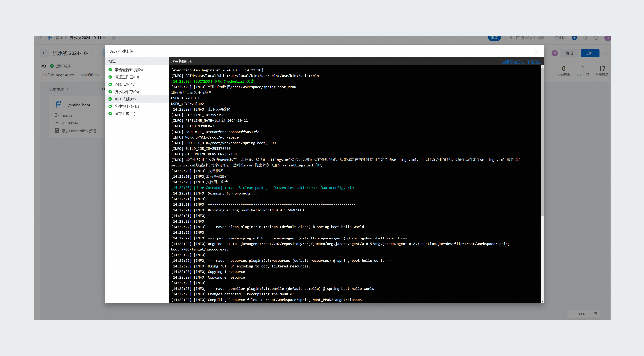Image resolution: width=644 pixels, height=356 pixels.
Task: Click success check icon of 缓存上传
Action: point(110,114)
